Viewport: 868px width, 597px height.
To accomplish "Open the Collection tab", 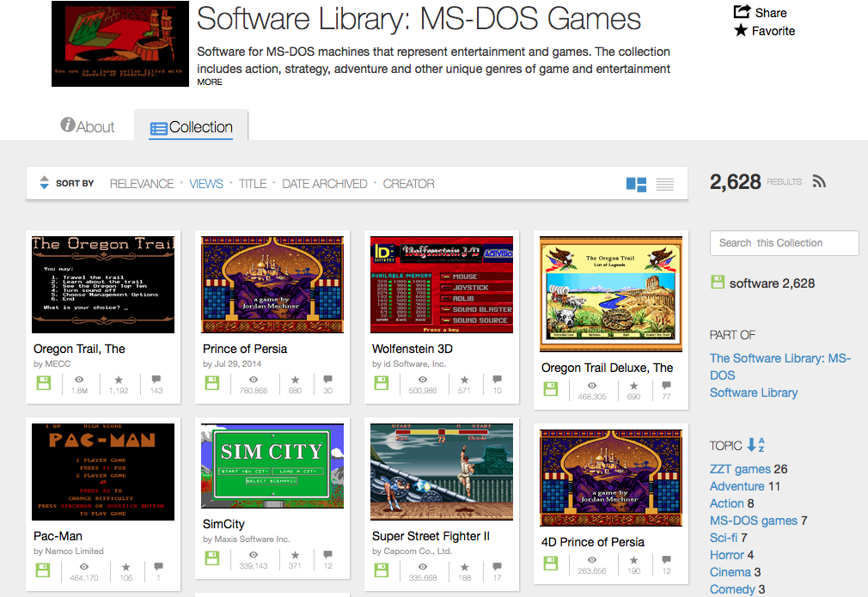I will [x=192, y=127].
